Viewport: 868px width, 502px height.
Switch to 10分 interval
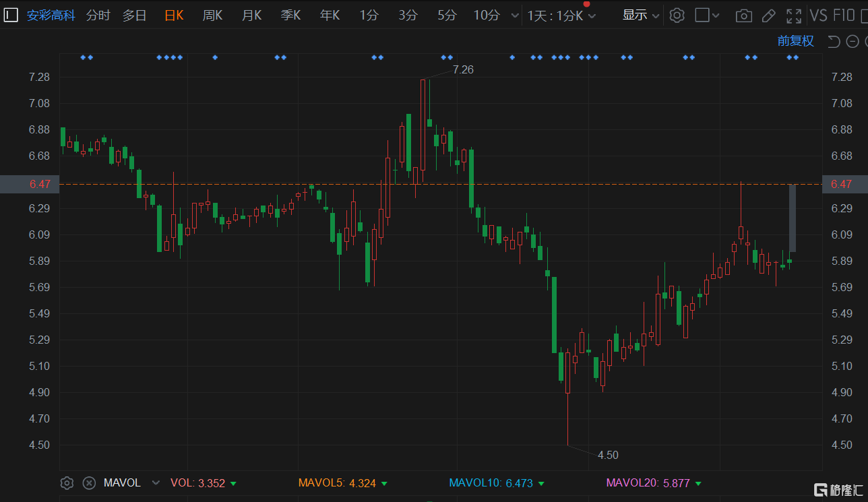[x=487, y=15]
